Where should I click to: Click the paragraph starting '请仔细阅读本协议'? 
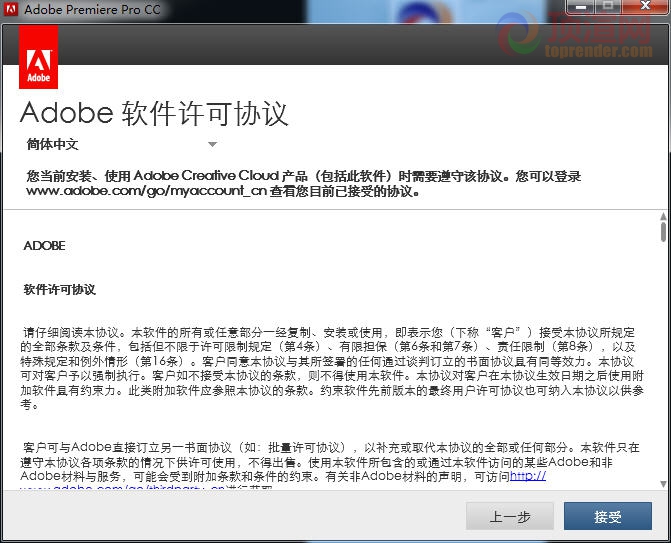(x=332, y=368)
